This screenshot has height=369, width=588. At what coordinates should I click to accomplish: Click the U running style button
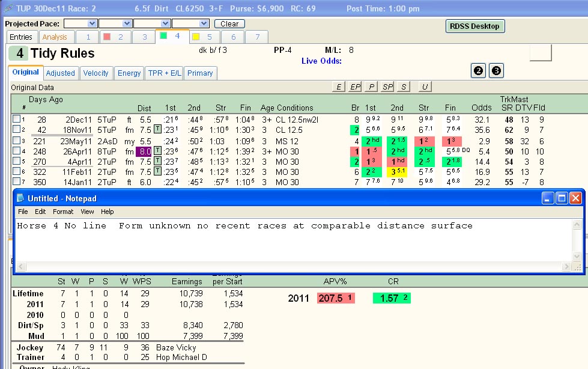(425, 87)
